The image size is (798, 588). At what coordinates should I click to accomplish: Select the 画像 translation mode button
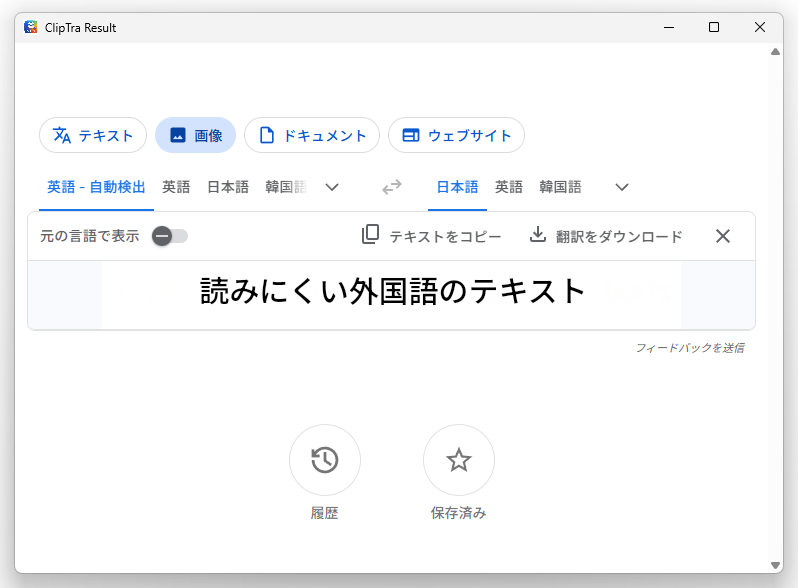click(x=195, y=135)
